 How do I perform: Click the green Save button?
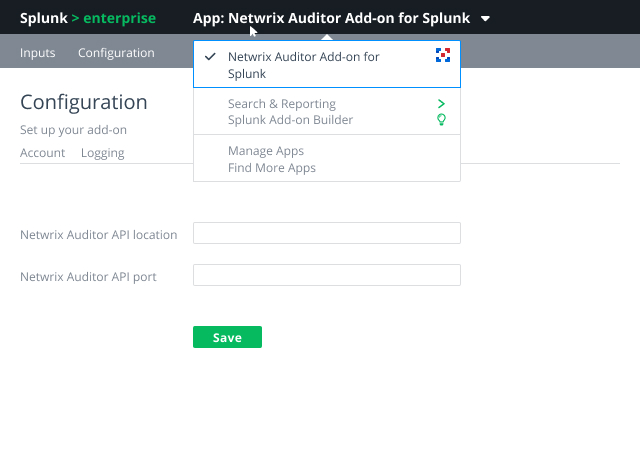coord(227,337)
